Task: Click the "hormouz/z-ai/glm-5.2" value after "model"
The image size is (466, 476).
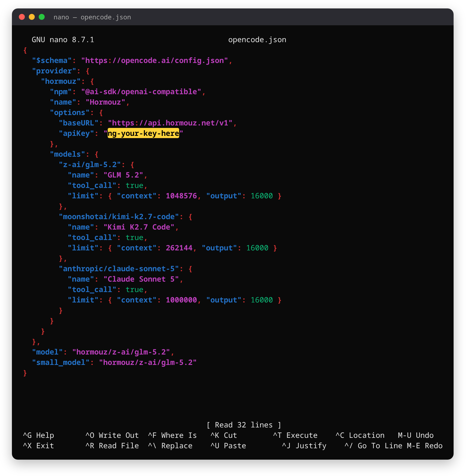Action: tap(121, 352)
